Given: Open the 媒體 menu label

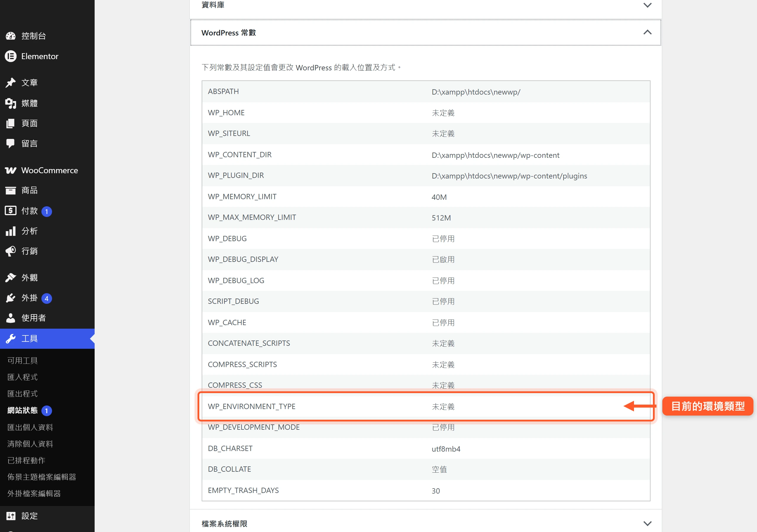Looking at the screenshot, I should tap(29, 103).
